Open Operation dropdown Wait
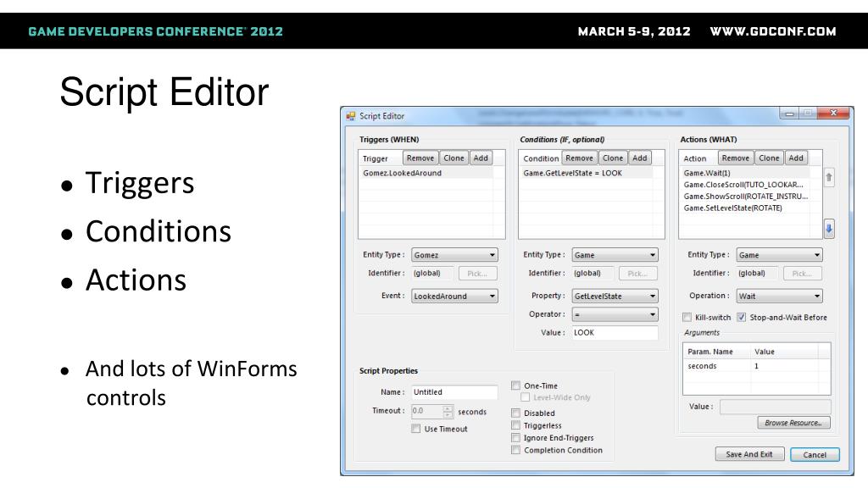This screenshot has width=868, height=488. tap(779, 296)
